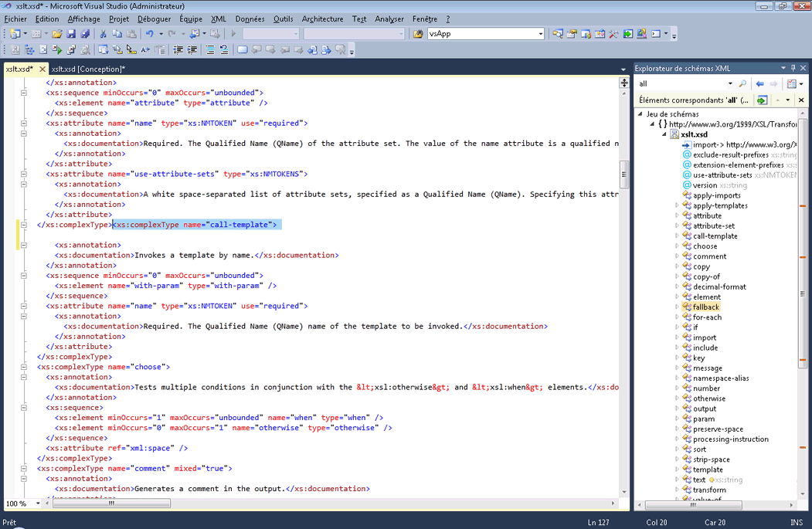Close the xslt.xsd editor tab

point(42,69)
